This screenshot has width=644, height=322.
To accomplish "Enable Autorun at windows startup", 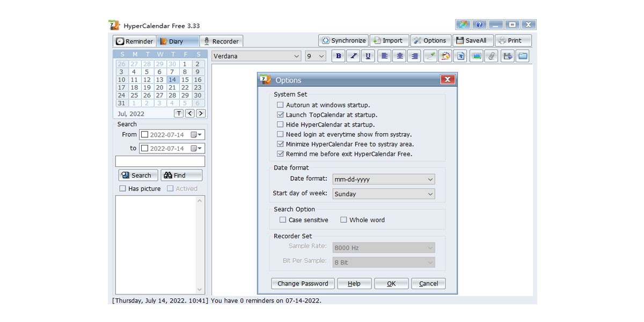I will pyautogui.click(x=280, y=105).
